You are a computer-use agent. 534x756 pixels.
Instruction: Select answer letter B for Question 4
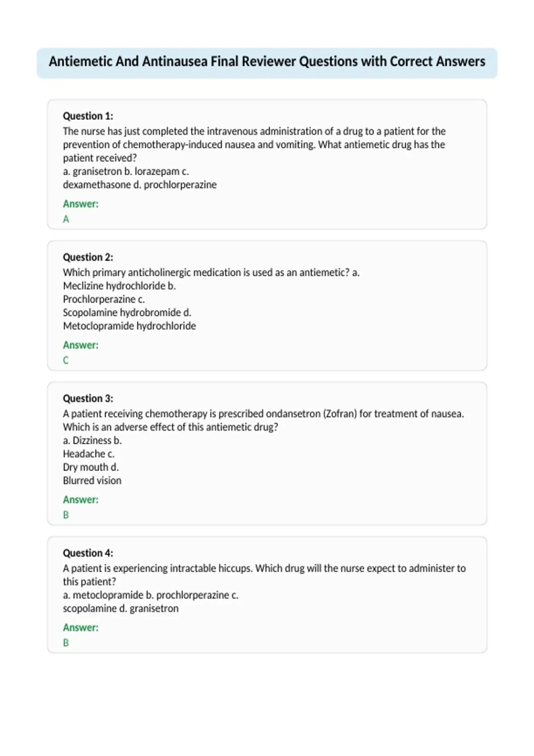pyautogui.click(x=66, y=643)
